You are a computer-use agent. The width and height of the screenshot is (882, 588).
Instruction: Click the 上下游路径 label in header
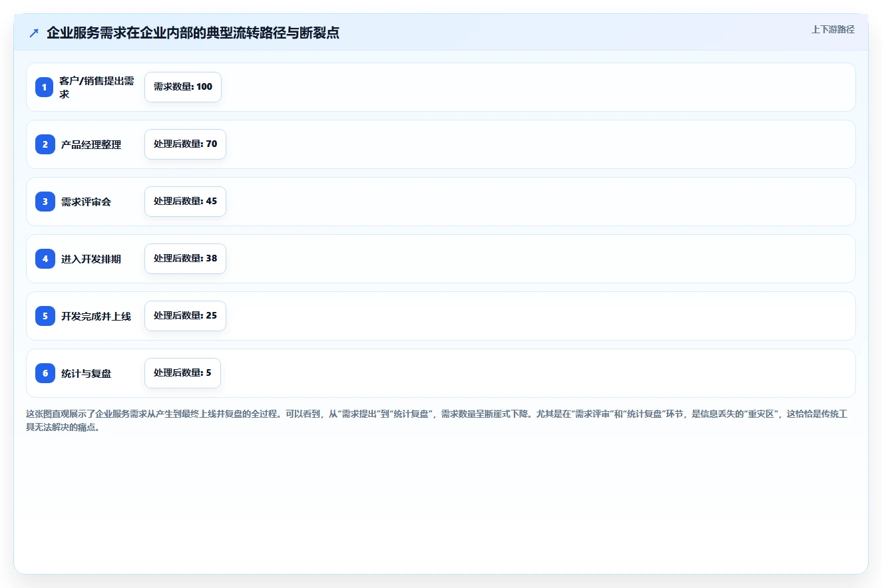[833, 30]
